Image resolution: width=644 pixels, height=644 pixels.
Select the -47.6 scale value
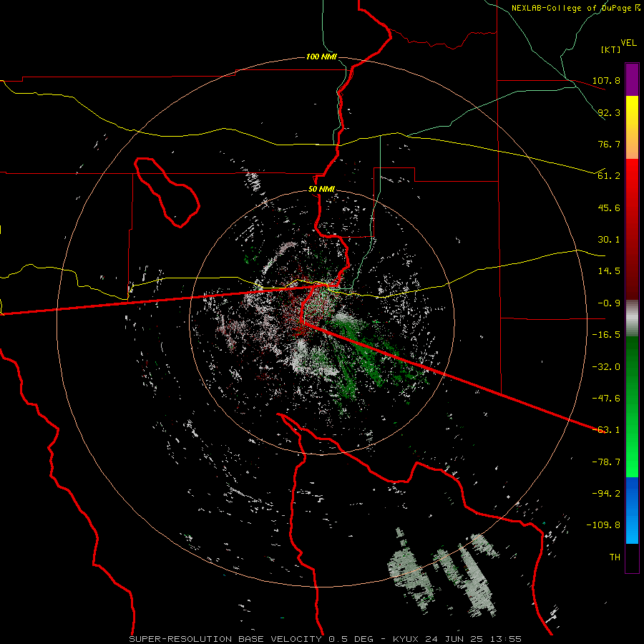[606, 399]
